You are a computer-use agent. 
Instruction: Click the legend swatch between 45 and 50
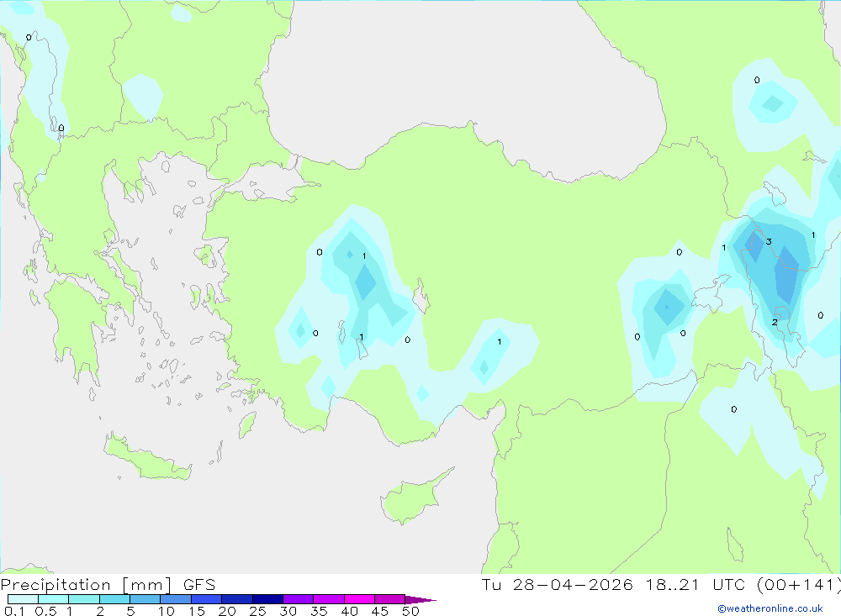pos(390,599)
